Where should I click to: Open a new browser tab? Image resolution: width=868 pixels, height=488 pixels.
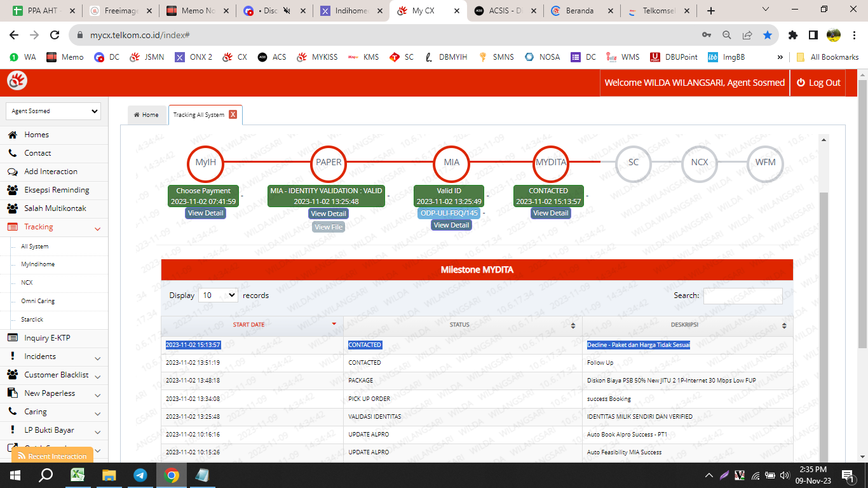pyautogui.click(x=711, y=11)
